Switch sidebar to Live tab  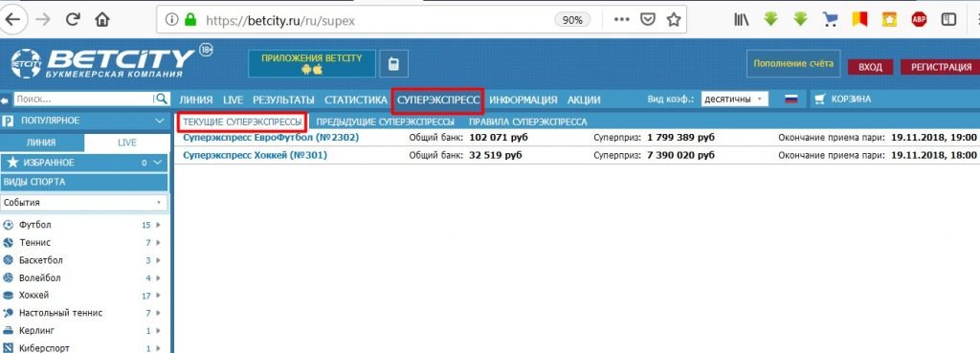[126, 143]
